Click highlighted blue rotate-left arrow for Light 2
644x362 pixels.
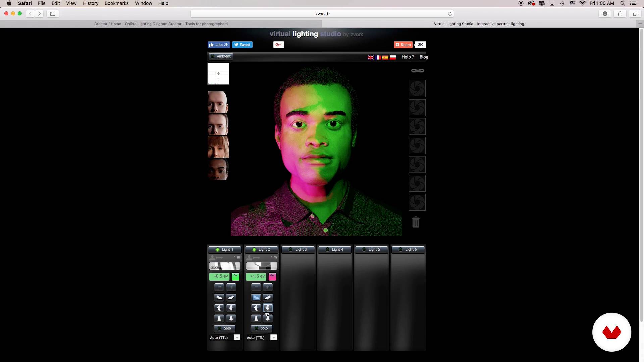(x=256, y=298)
